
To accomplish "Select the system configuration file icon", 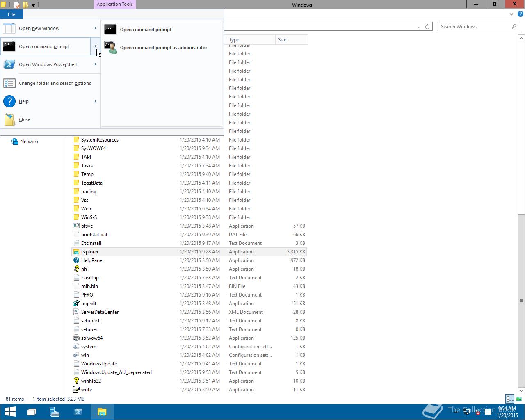I will 76,347.
